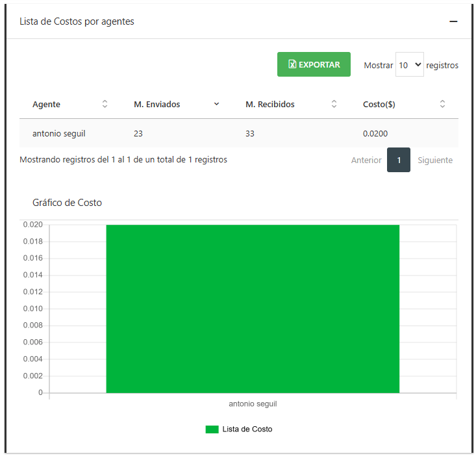Click the cell with value 33
476x460 pixels.
250,134
